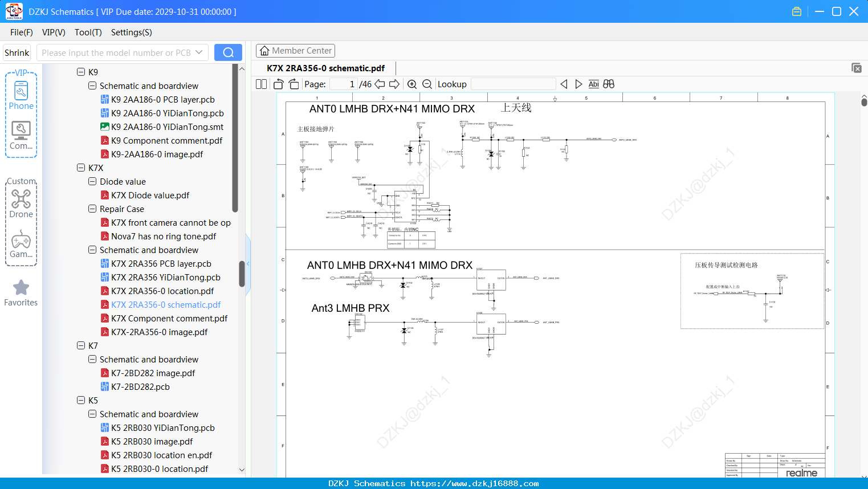Click the page number input box
Screen dimensions: 868x489
[x=344, y=84]
